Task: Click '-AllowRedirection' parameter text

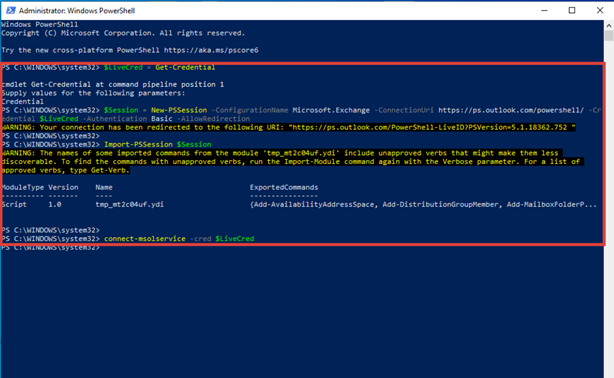Action: (213, 119)
